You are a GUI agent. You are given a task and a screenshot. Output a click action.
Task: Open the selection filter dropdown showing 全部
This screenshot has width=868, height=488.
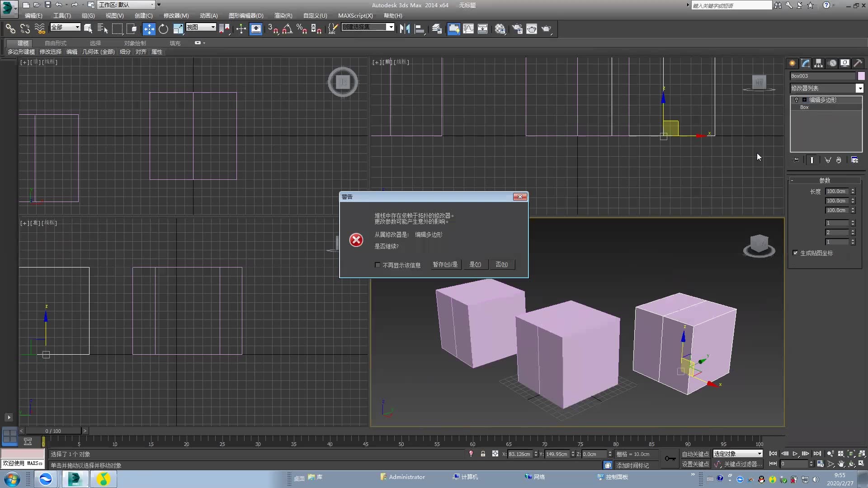(76, 27)
